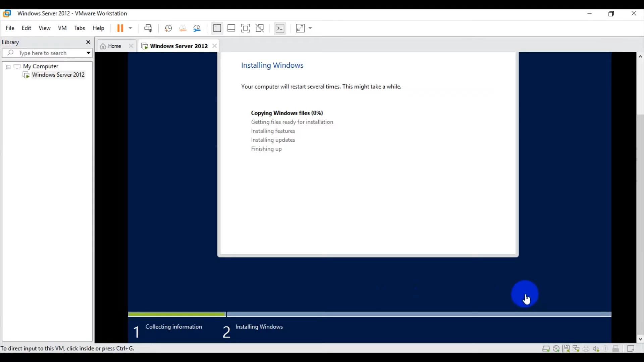Click 'Getting files ready for installation' text
Image resolution: width=644 pixels, height=362 pixels.
(x=292, y=122)
